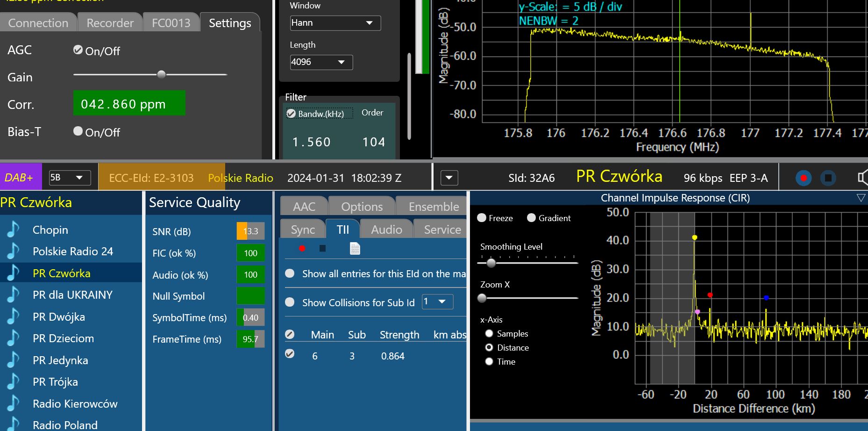Open the Window function dropdown showing Hann

(x=335, y=23)
